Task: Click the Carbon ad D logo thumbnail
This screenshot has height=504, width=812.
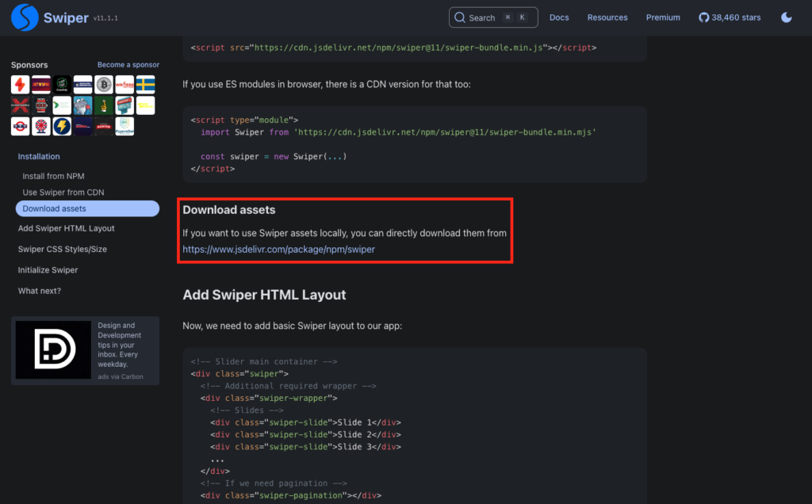Action: tap(53, 349)
